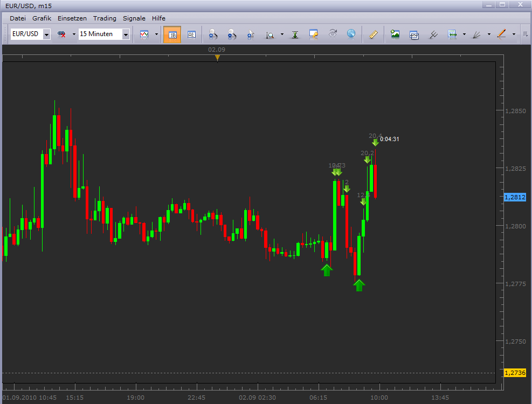Click the lower green buy arrow near 09:00

(x=359, y=285)
